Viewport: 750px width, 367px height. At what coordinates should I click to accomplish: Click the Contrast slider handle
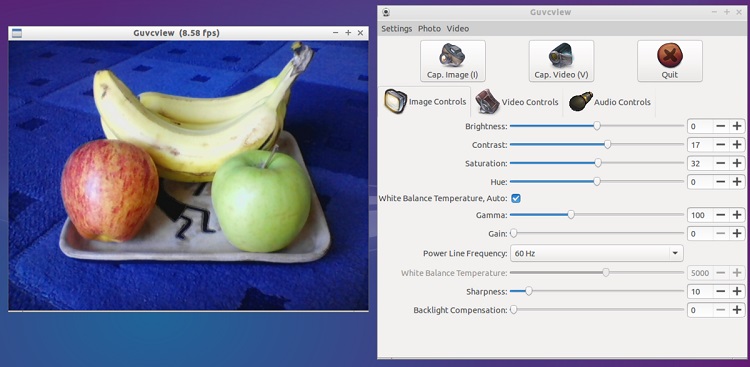point(607,145)
